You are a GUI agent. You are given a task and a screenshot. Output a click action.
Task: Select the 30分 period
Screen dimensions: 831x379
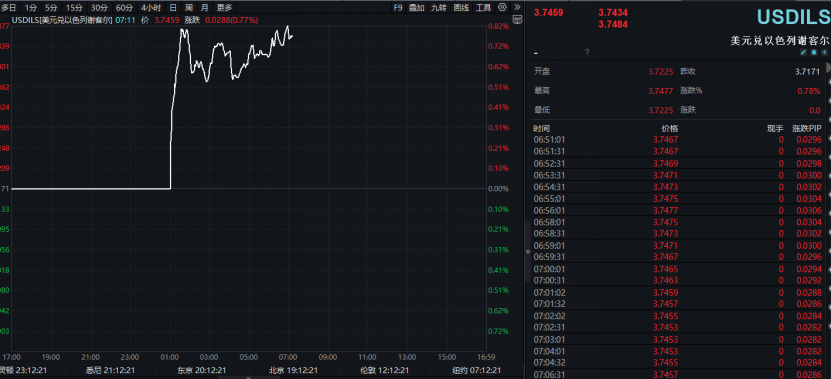[x=99, y=7]
